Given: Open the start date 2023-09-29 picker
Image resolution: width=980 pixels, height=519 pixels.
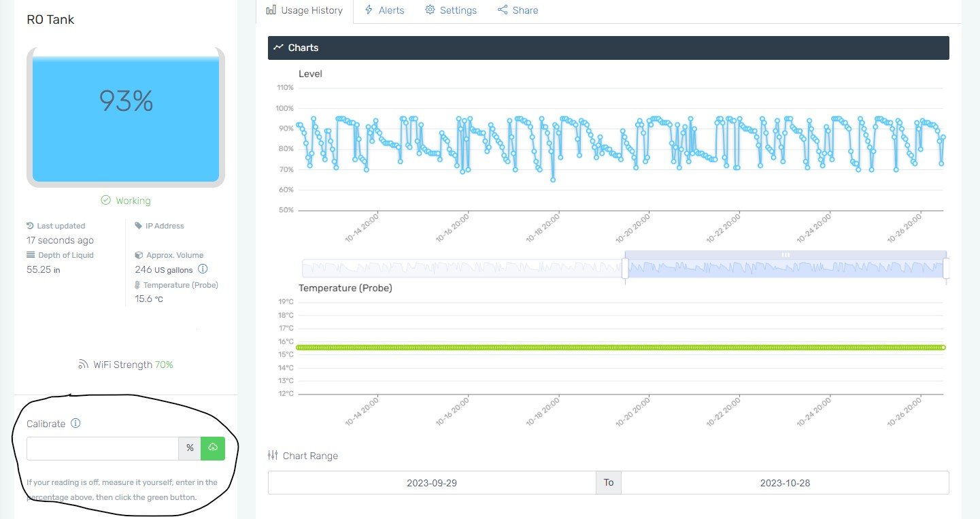Looking at the screenshot, I should click(432, 482).
